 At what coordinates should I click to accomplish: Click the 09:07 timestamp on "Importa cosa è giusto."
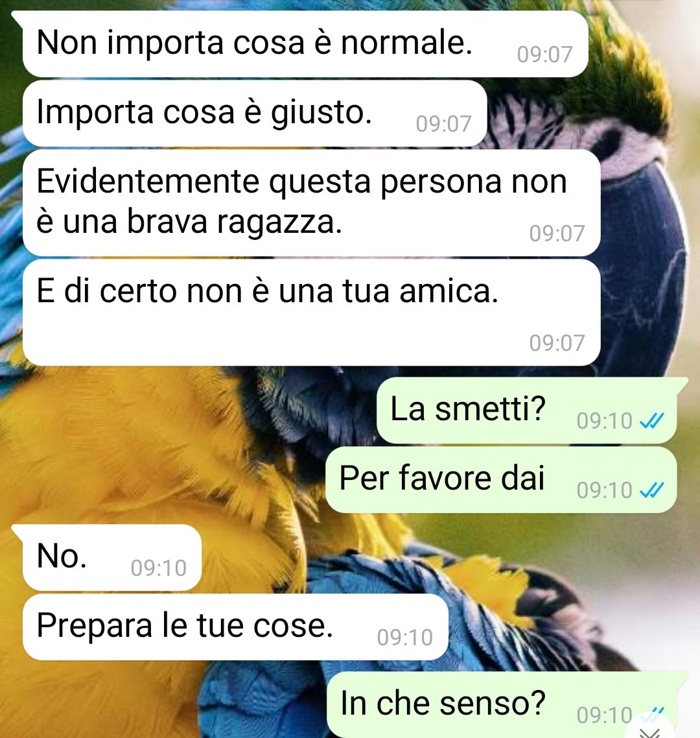(443, 124)
